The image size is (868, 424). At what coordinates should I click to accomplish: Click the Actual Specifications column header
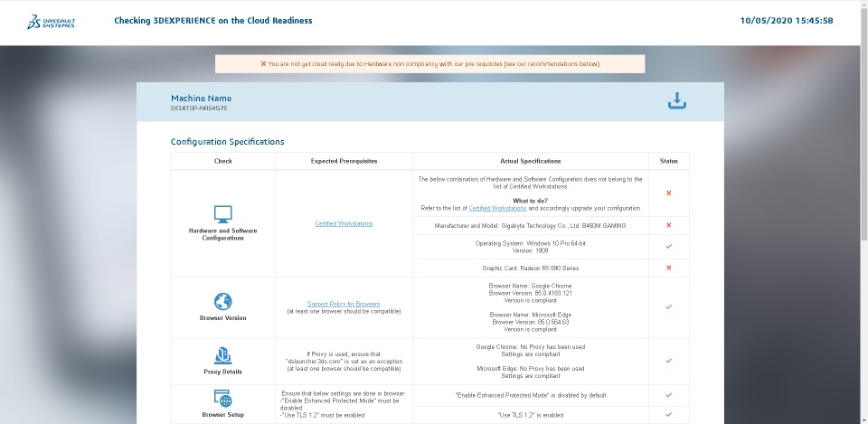point(531,161)
